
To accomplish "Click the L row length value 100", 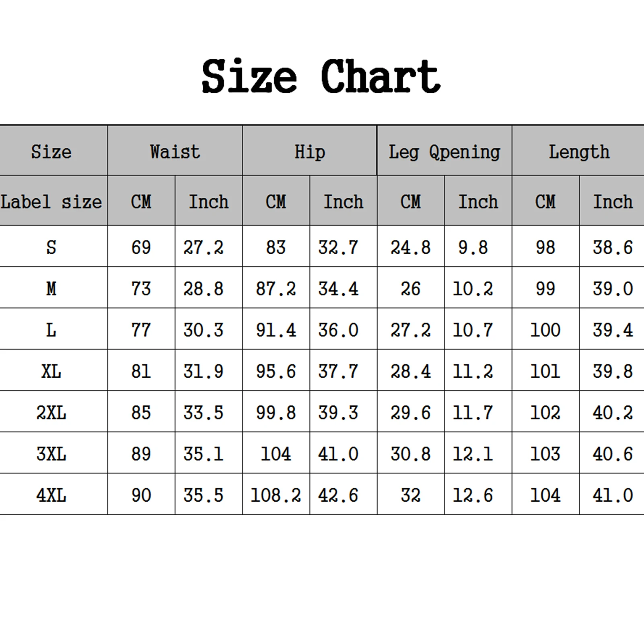I will tap(545, 330).
